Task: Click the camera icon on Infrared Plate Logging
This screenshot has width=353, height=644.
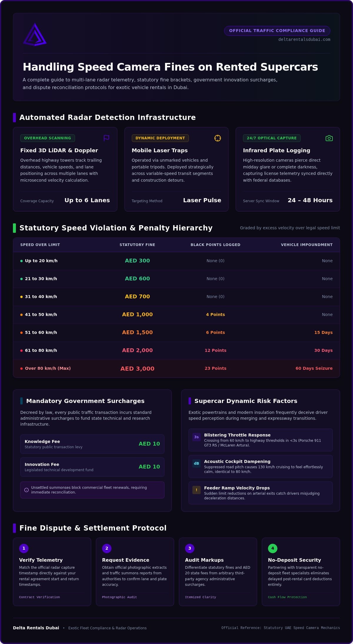Action: (329, 138)
